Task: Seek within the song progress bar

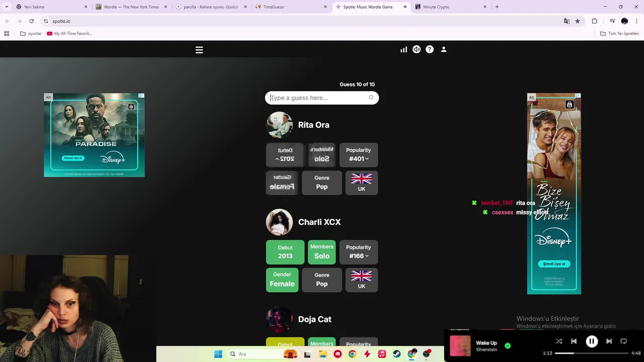Action: click(591, 353)
